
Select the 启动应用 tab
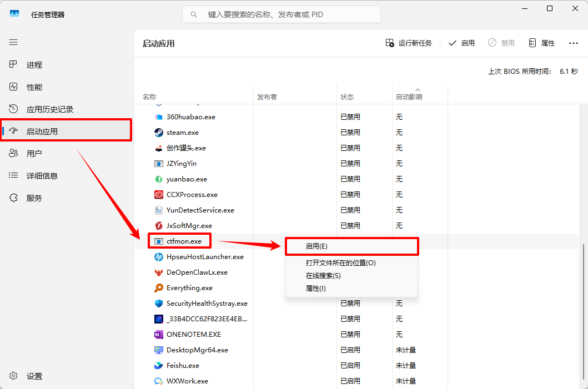67,131
